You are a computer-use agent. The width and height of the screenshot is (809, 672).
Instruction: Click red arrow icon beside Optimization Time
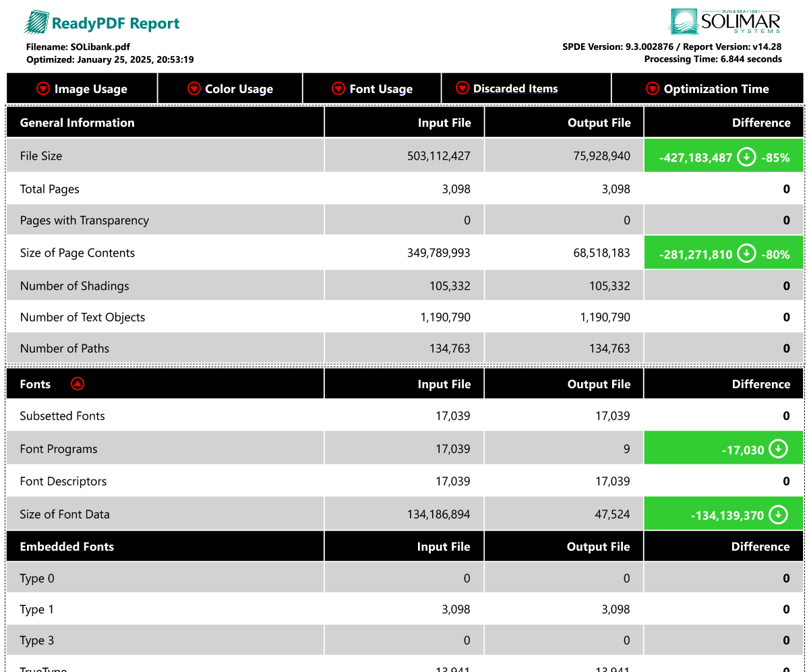[x=652, y=88]
